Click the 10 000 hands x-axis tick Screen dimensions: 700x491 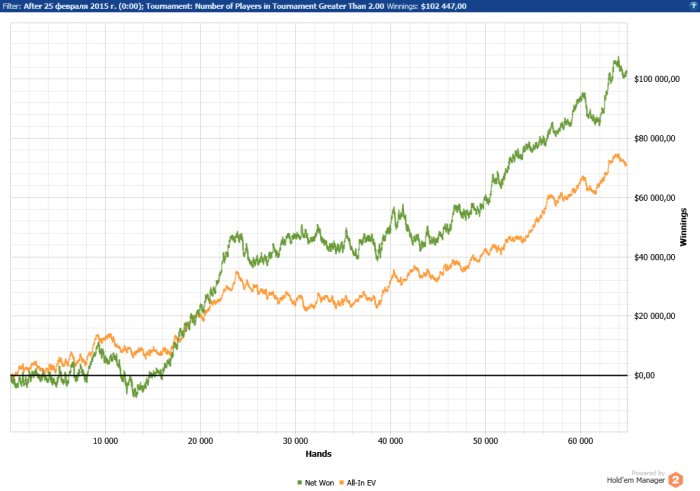tap(104, 440)
